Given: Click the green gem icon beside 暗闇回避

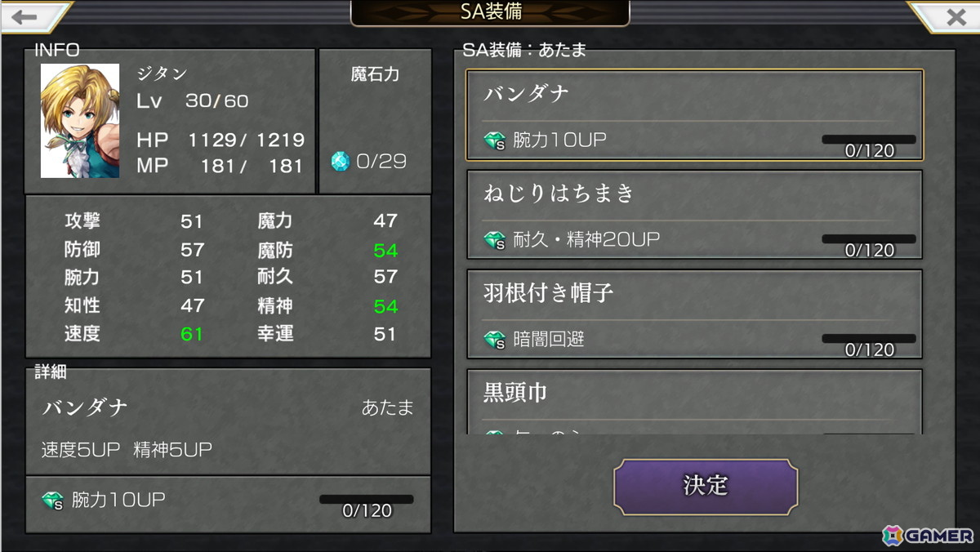Looking at the screenshot, I should [x=495, y=340].
